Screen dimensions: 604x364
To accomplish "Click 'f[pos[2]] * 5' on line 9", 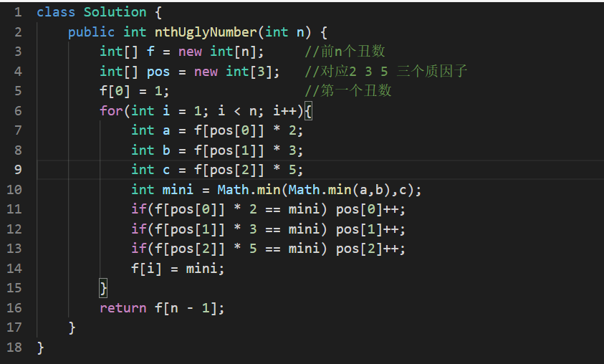I will (x=245, y=170).
